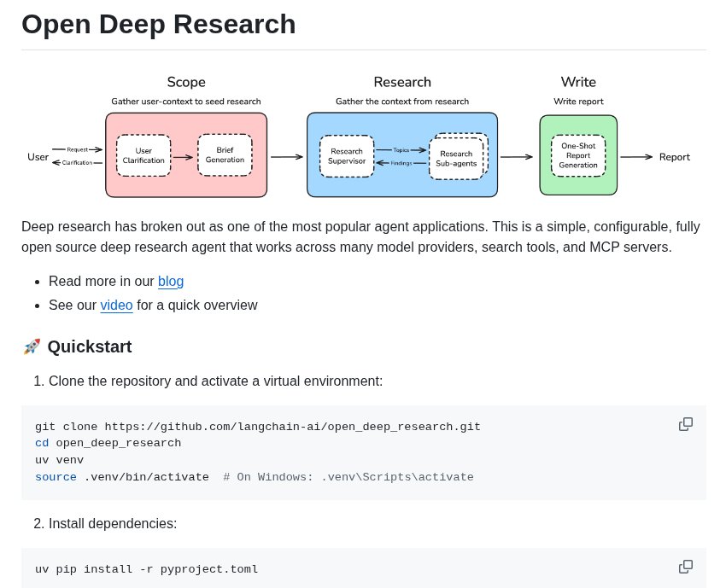Viewport: 726px width, 588px height.
Task: Open the blog link
Action: pos(171,282)
